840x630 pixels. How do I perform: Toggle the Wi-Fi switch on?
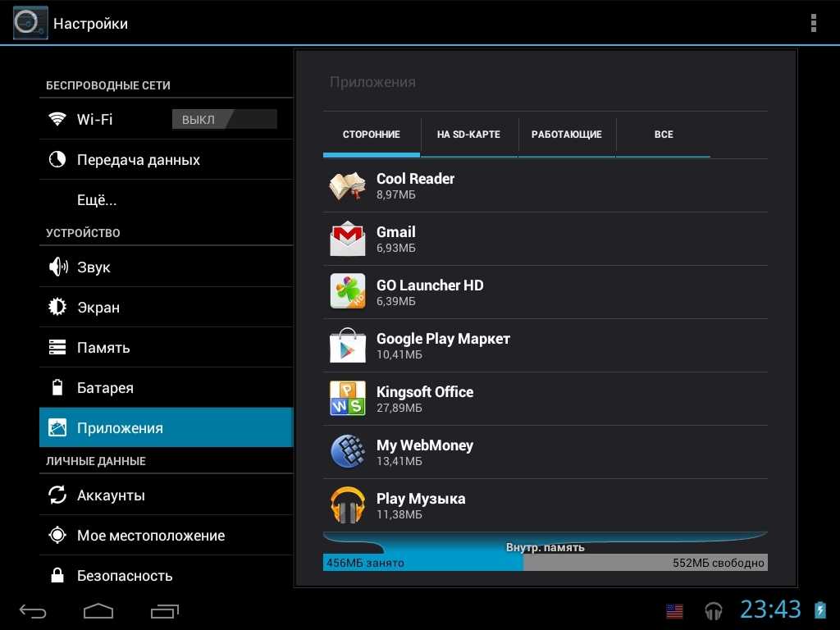point(224,120)
